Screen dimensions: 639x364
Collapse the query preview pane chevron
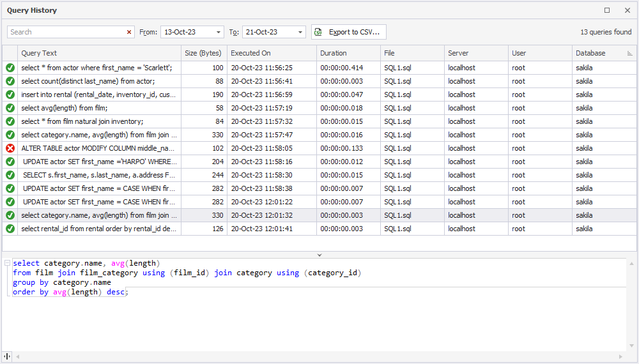pos(319,255)
